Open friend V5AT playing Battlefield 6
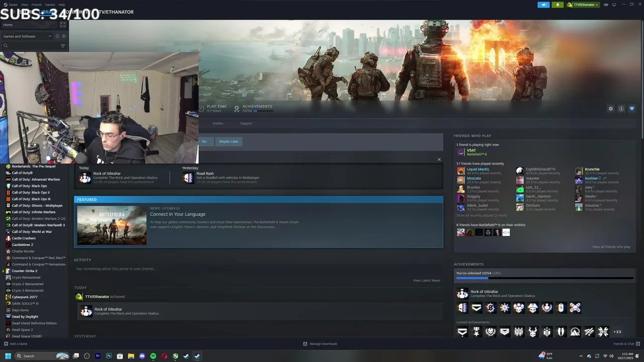The image size is (644, 362). [x=471, y=152]
